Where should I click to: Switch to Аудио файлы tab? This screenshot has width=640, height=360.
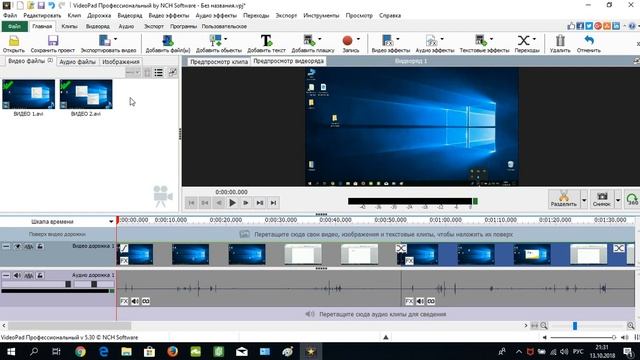[77, 62]
